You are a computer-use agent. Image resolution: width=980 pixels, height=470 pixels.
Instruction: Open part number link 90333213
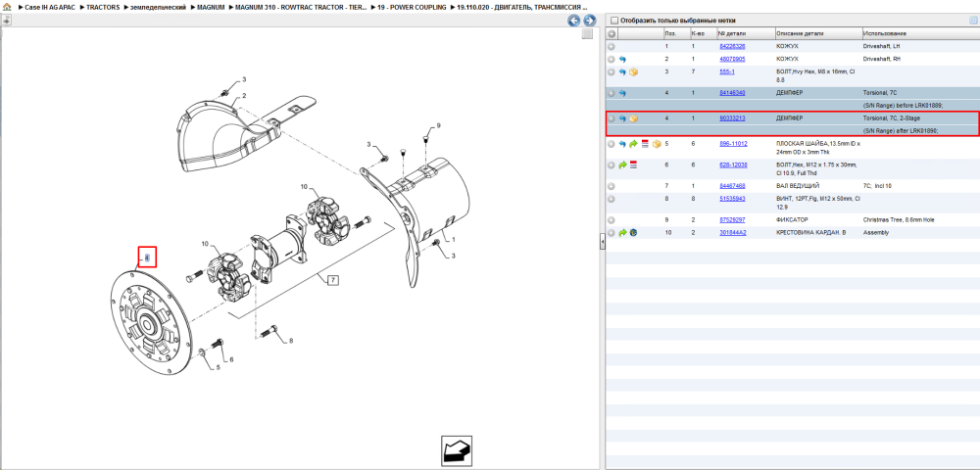coord(732,117)
